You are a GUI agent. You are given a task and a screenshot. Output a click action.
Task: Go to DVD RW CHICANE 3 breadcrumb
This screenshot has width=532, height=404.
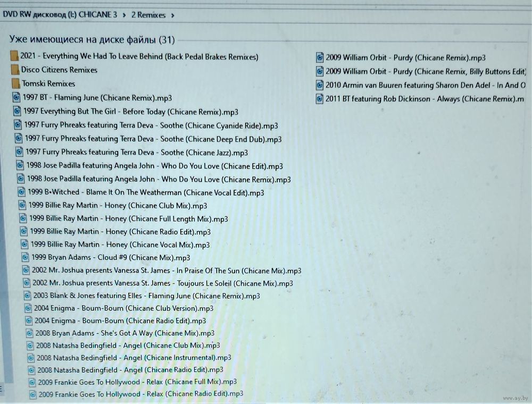60,15
